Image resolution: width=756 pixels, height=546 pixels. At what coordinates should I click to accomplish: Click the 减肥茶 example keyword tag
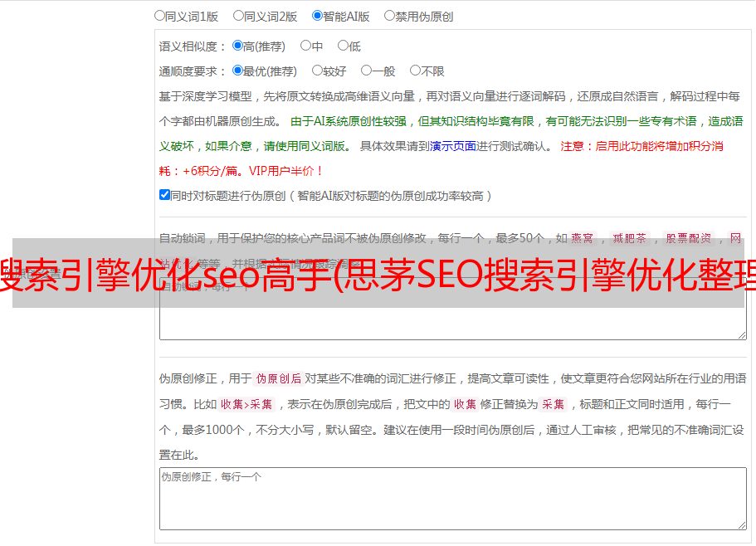pos(630,238)
